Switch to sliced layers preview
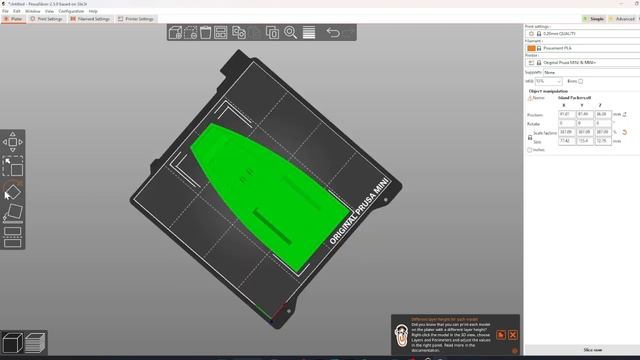The height and width of the screenshot is (360, 640). (x=35, y=342)
